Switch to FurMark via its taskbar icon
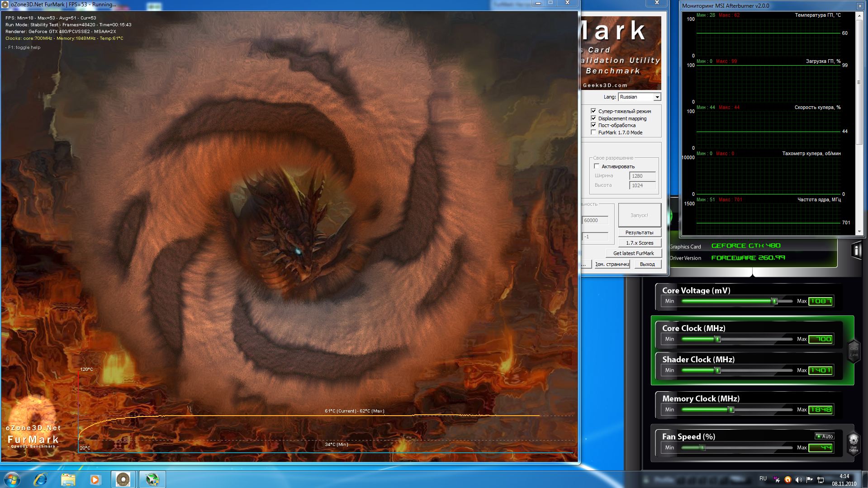This screenshot has height=488, width=868. [123, 479]
